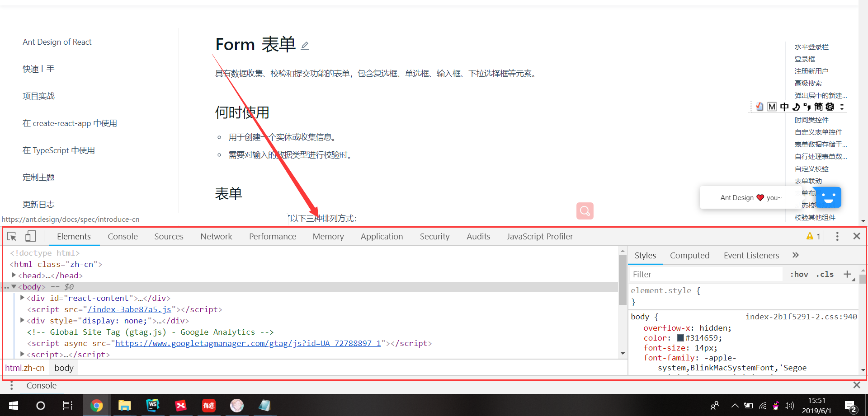Image resolution: width=868 pixels, height=416 pixels.
Task: Toggle :hov element state panel
Action: point(799,274)
